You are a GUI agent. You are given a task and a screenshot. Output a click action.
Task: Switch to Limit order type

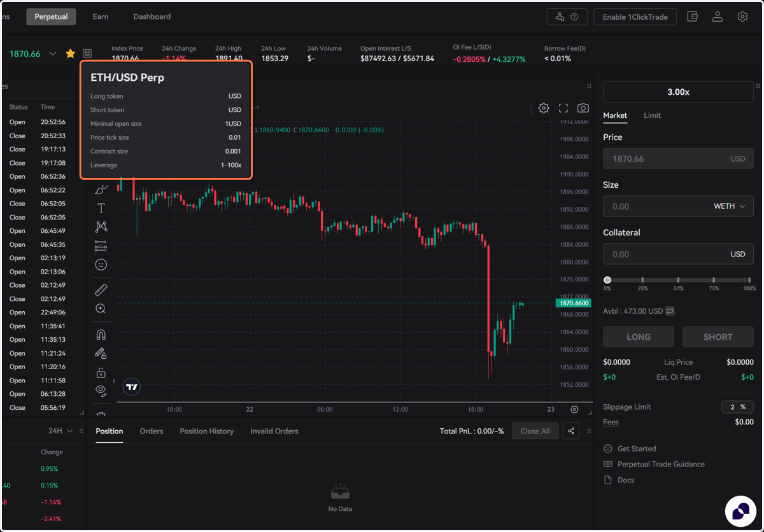[652, 115]
